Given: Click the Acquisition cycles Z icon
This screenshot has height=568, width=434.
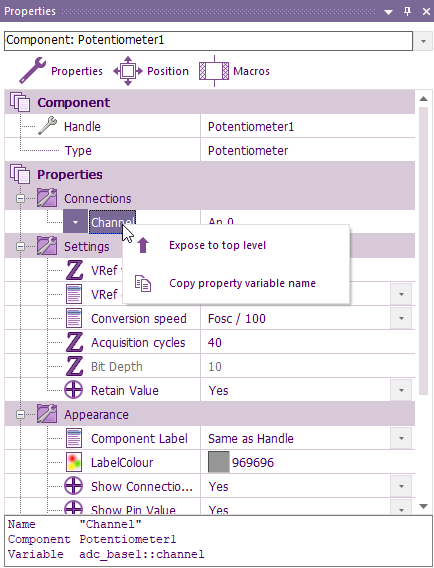Looking at the screenshot, I should (74, 342).
